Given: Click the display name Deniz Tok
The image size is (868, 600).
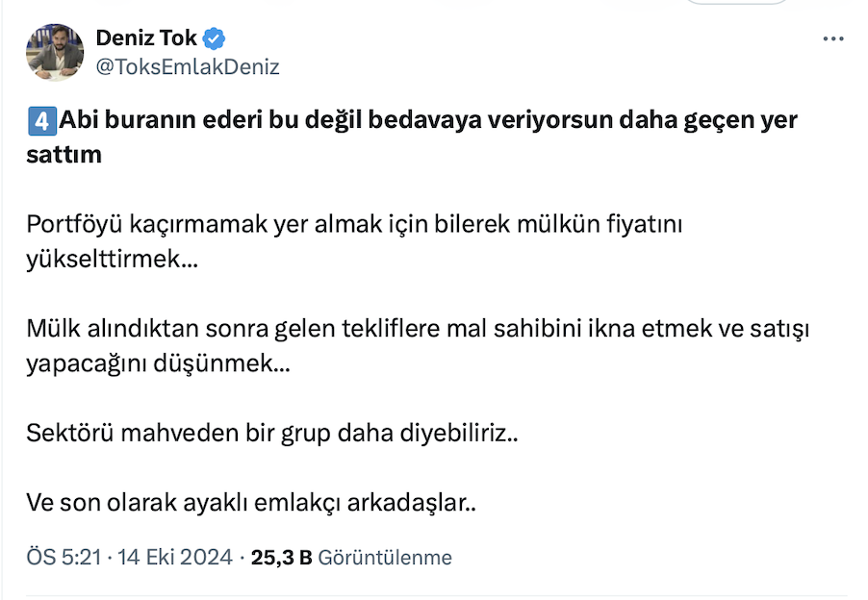Looking at the screenshot, I should coord(146,39).
